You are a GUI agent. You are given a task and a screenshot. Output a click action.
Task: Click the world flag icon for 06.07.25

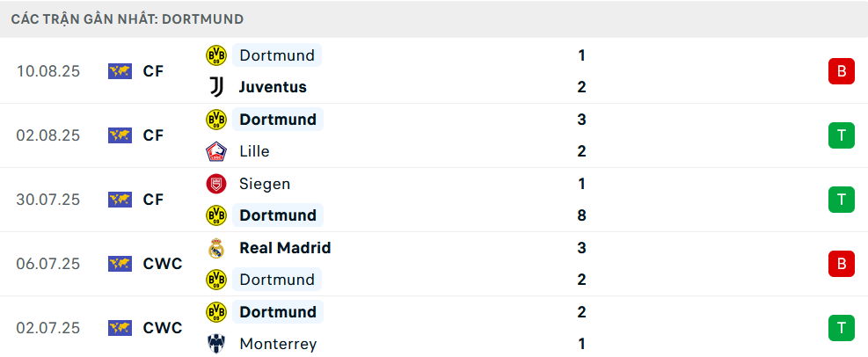[120, 264]
